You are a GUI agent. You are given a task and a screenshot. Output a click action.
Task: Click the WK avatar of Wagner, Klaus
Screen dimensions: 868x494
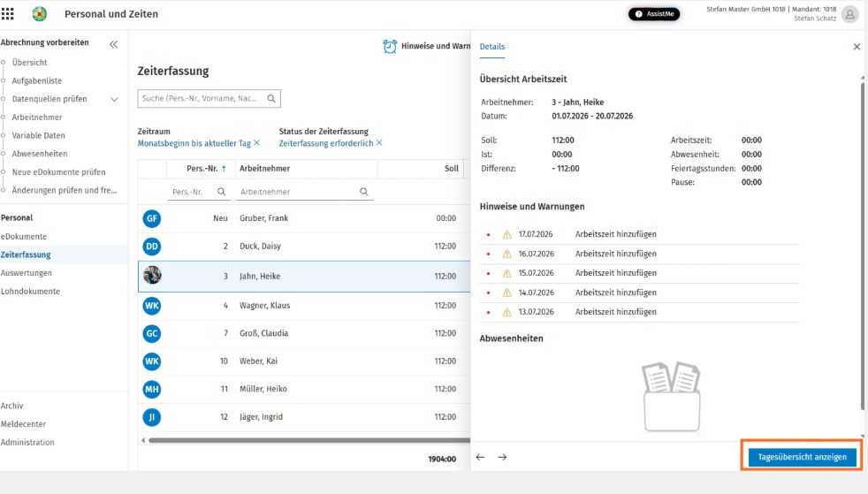(x=152, y=306)
